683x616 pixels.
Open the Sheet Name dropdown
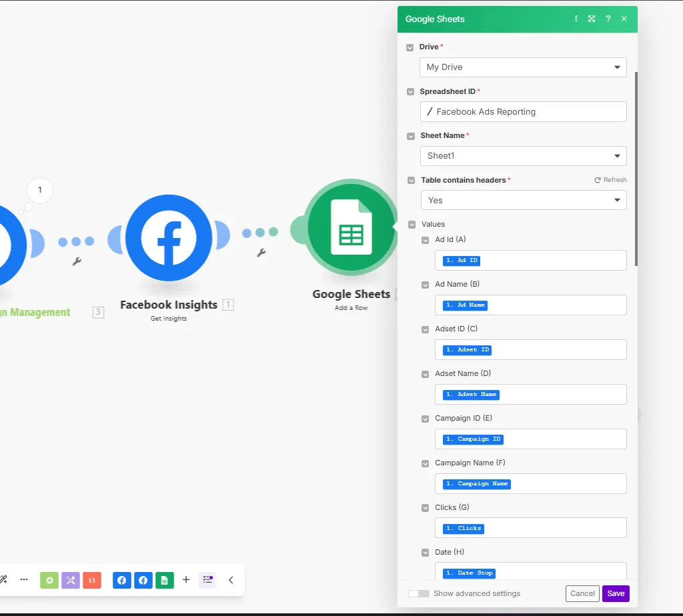pos(523,156)
